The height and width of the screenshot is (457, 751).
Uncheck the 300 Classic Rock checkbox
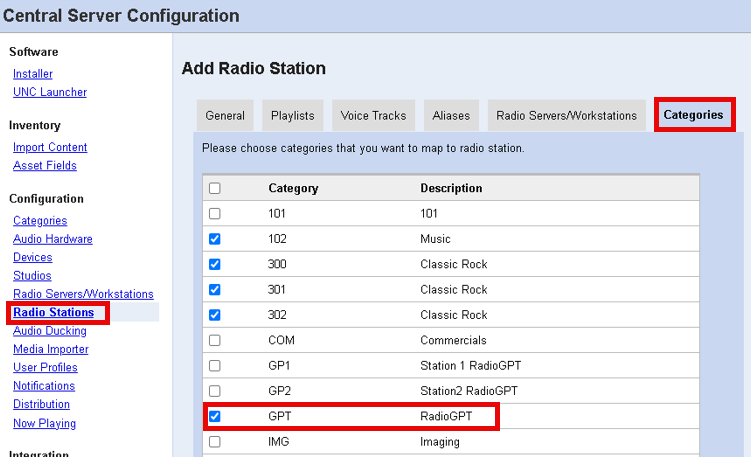[x=214, y=264]
